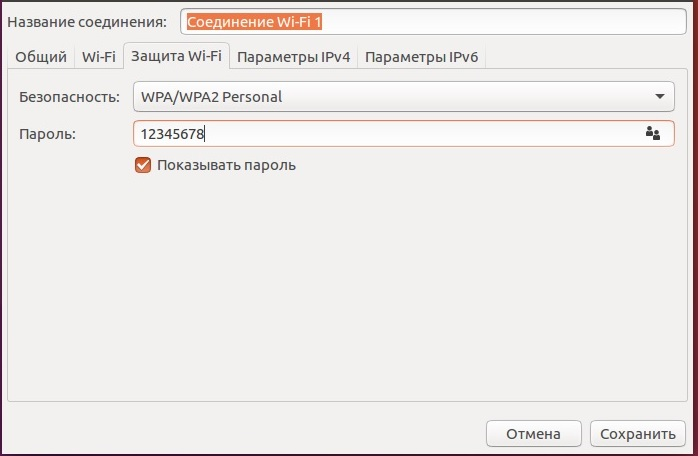This screenshot has height=456, width=698.
Task: Click the password text 12345678
Action: click(x=172, y=133)
